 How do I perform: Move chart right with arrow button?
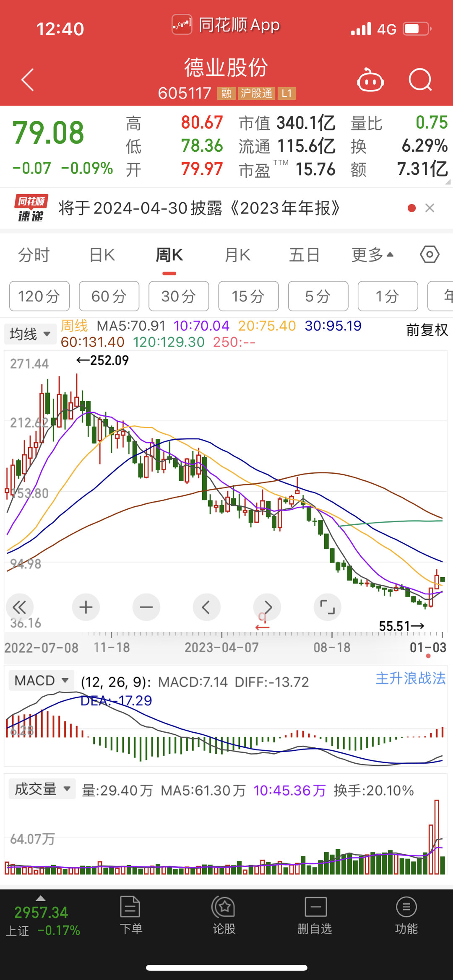click(267, 607)
